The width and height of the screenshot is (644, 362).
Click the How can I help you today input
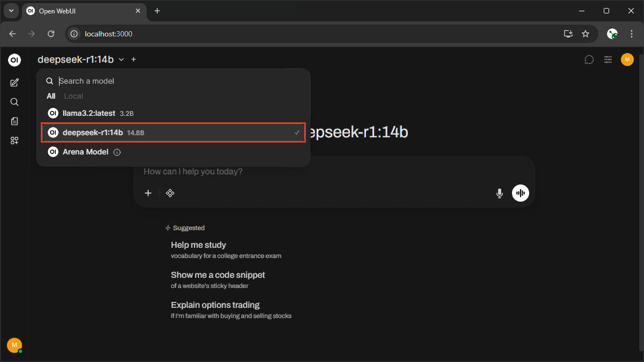pos(334,172)
